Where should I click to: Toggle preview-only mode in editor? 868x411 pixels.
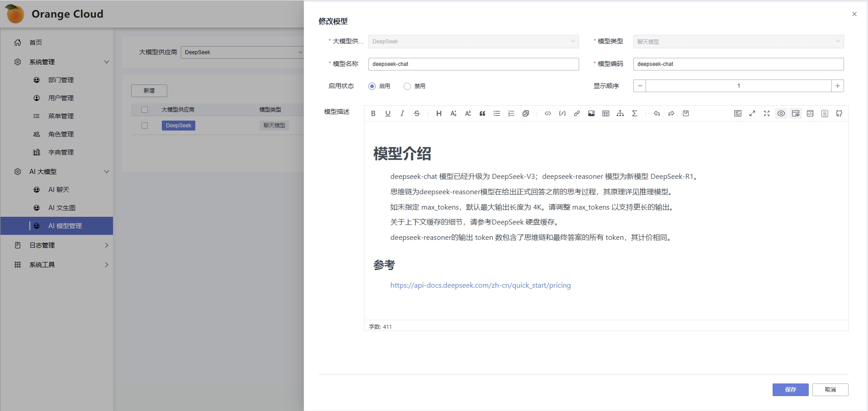pos(796,113)
